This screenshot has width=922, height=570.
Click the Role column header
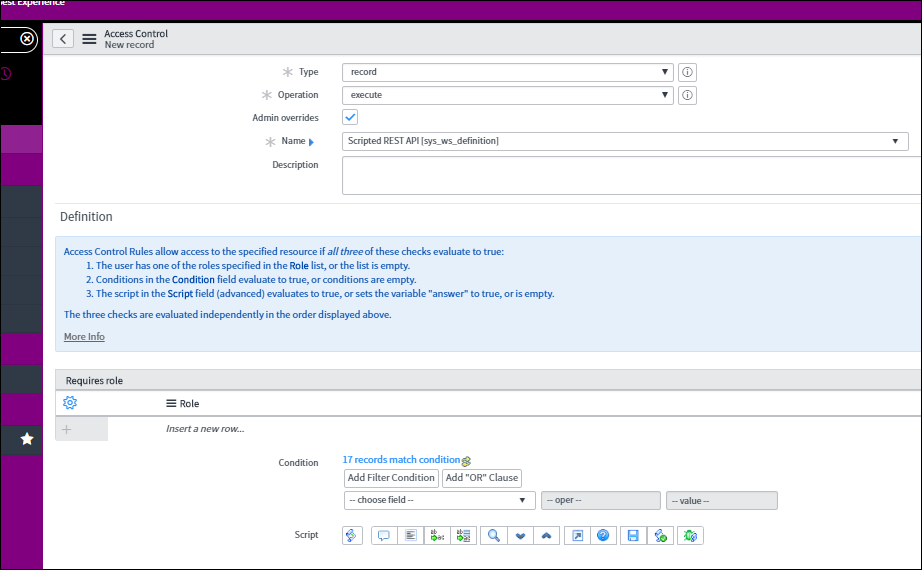point(189,404)
